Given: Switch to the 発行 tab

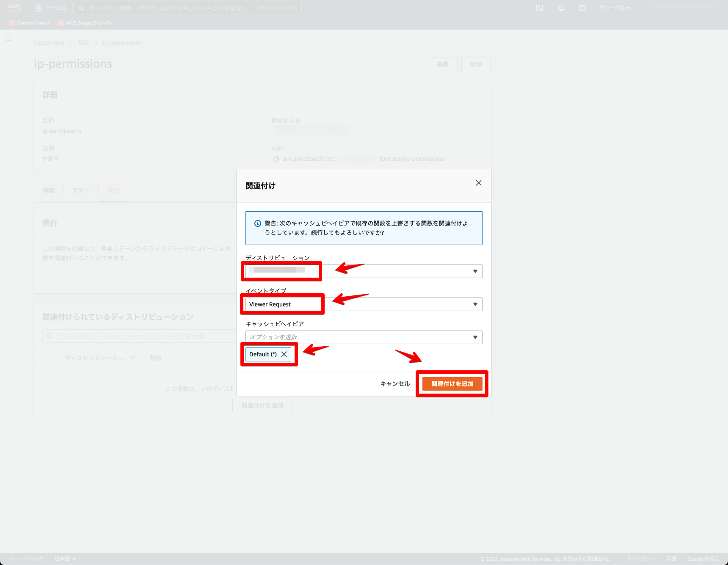Looking at the screenshot, I should (113, 190).
